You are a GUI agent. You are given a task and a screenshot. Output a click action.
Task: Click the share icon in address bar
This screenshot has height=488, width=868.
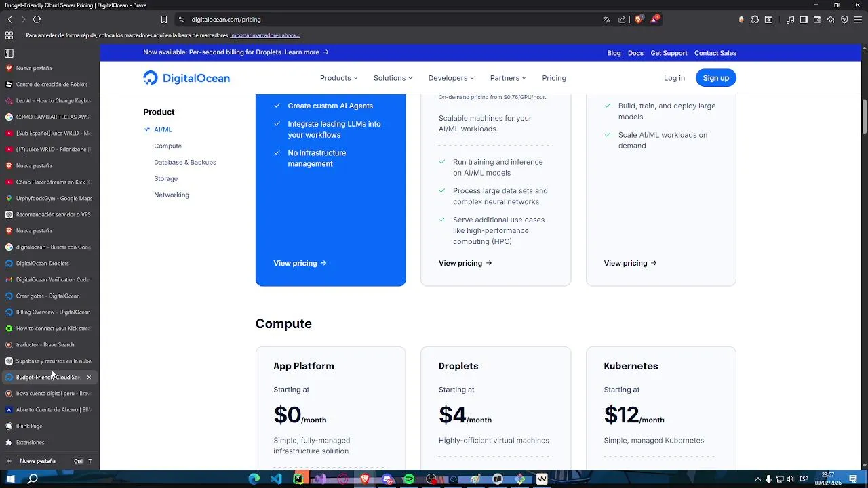click(622, 20)
